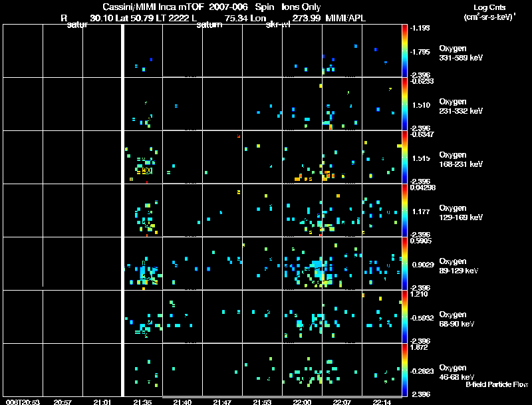Click the 1.177 colorbar value
Screen dimensions: 532x405
422,211
